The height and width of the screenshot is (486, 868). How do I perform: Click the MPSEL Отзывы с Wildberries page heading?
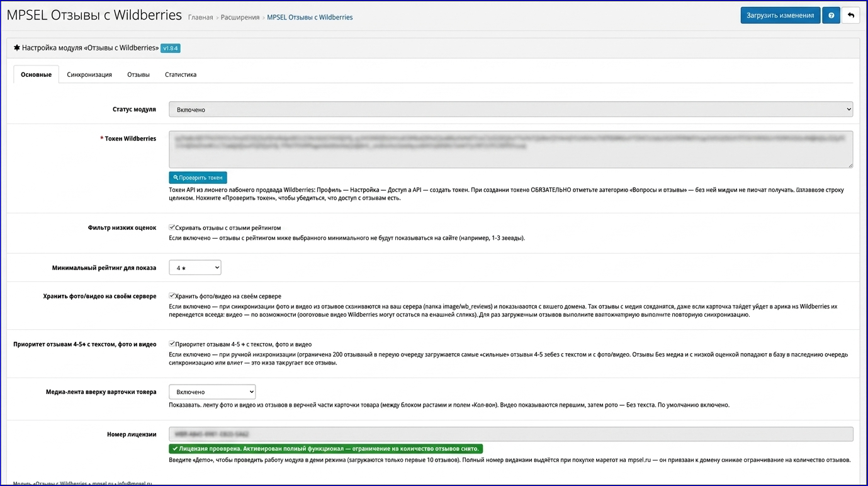[94, 15]
